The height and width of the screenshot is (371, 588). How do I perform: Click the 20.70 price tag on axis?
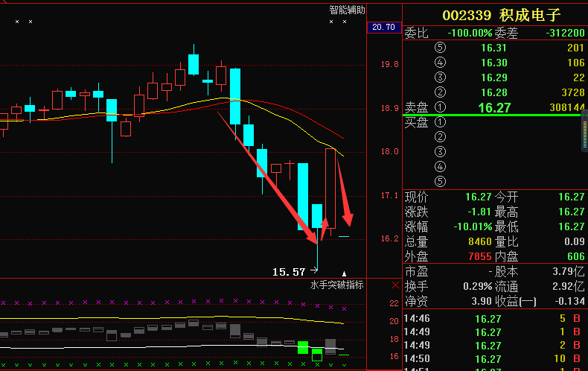pyautogui.click(x=383, y=28)
